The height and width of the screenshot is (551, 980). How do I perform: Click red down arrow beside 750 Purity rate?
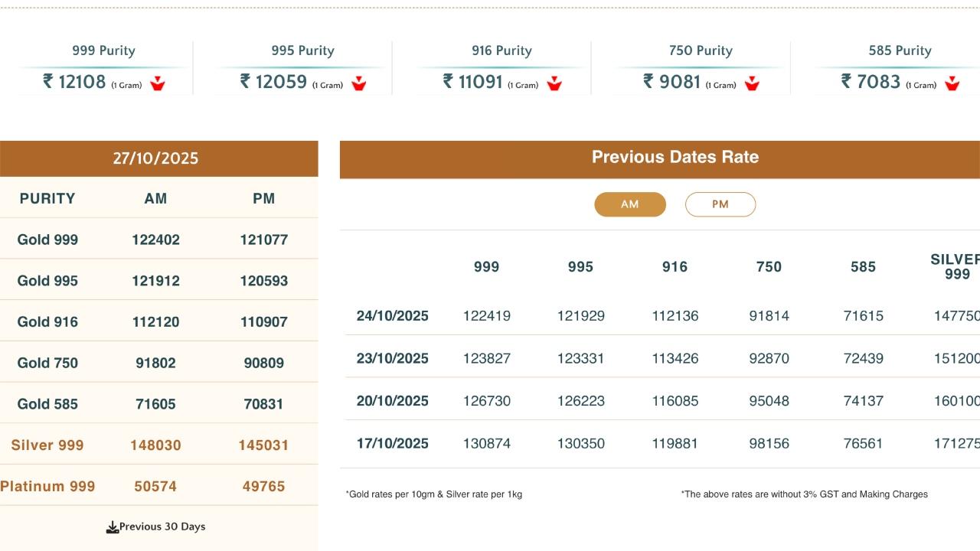pos(753,83)
